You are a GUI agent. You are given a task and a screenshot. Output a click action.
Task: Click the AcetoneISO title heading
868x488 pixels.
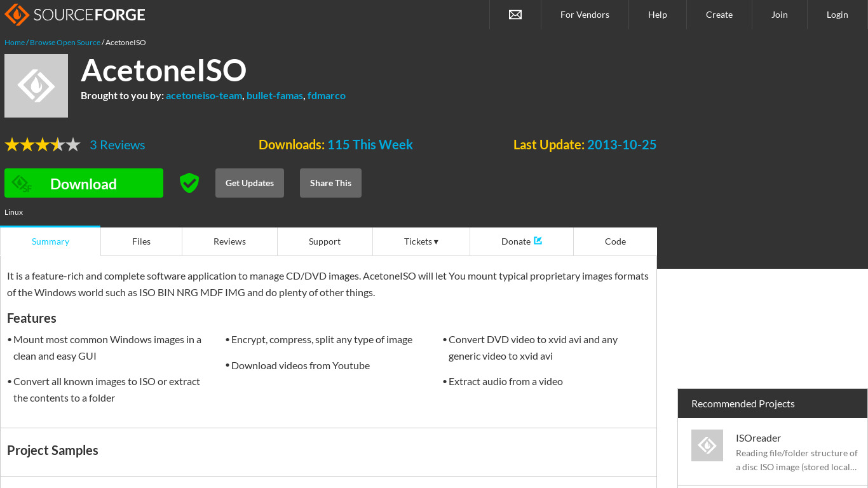tap(163, 70)
